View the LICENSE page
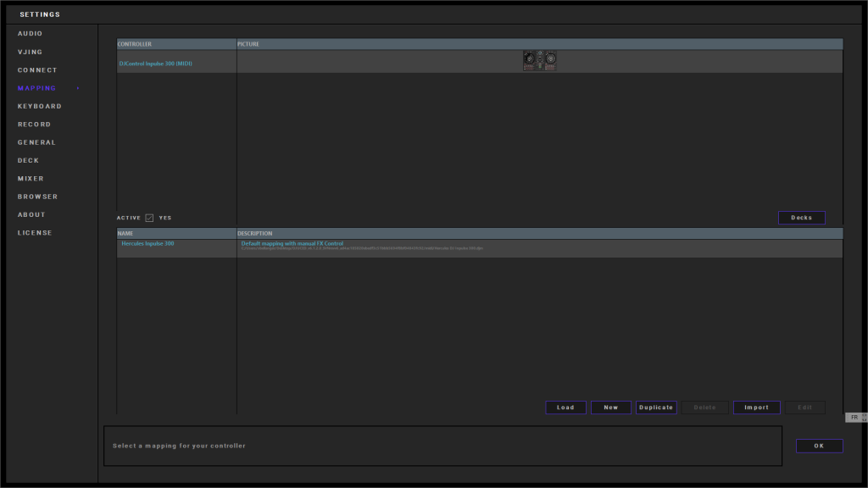This screenshot has height=488, width=868. 35,233
